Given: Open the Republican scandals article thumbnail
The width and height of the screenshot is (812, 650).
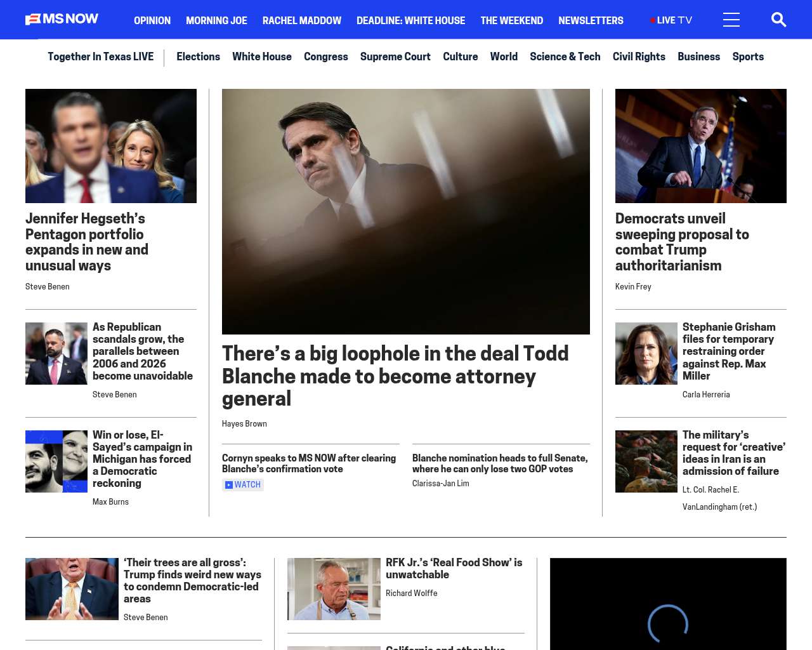Looking at the screenshot, I should (x=56, y=354).
